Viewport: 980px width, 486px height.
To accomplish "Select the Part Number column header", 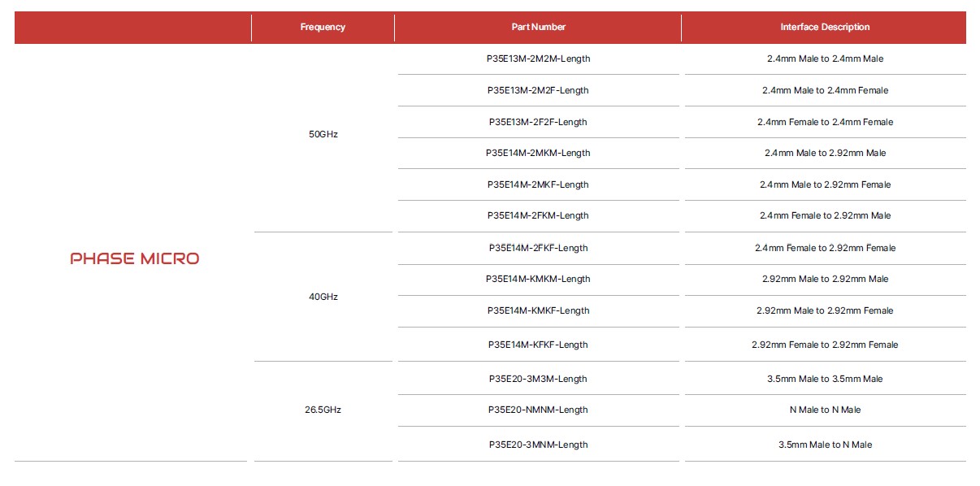I will click(538, 27).
